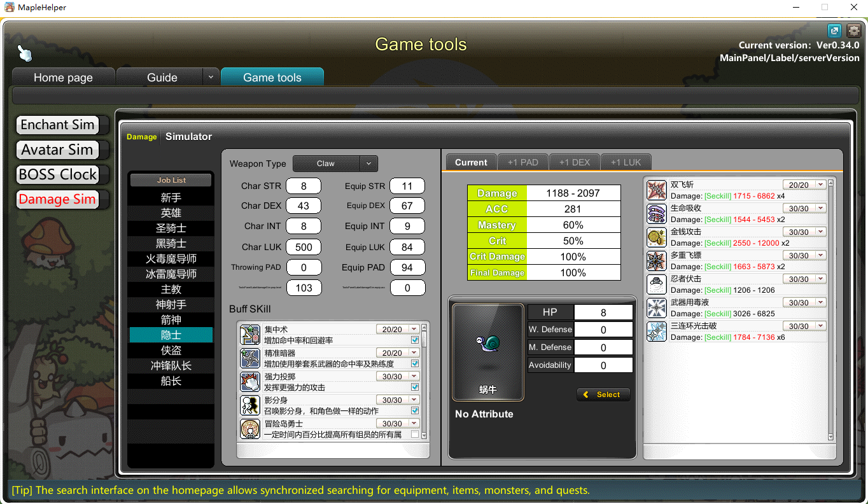Toggle the 影分身 buff checkbox
This screenshot has width=868, height=504.
point(415,411)
